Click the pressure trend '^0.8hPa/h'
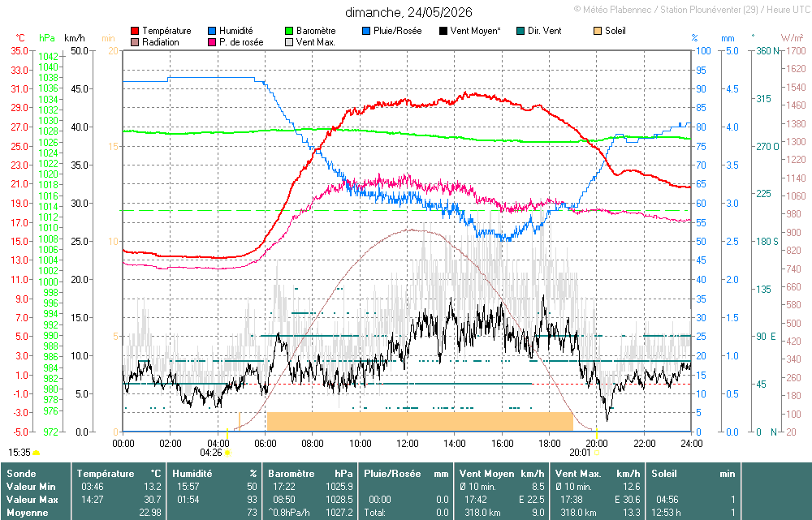The width and height of the screenshot is (812, 520). (289, 513)
